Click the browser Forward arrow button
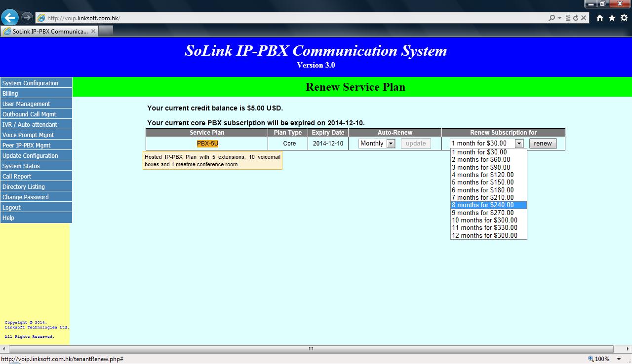This screenshot has width=632, height=364. [x=26, y=18]
